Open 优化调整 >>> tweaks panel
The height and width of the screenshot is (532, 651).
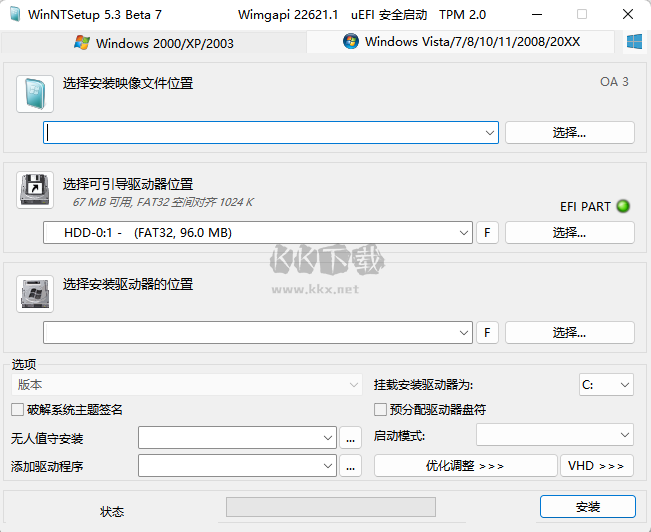465,466
